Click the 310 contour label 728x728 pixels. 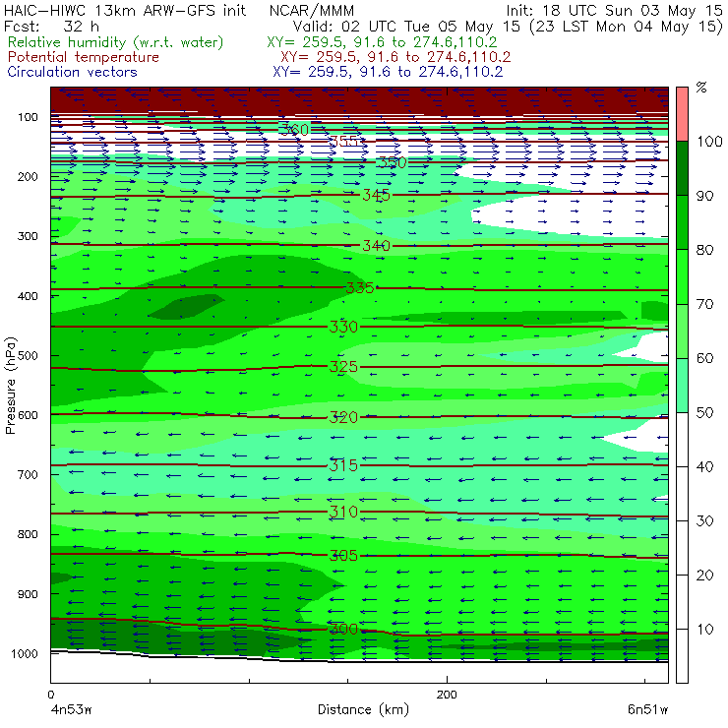click(x=343, y=512)
